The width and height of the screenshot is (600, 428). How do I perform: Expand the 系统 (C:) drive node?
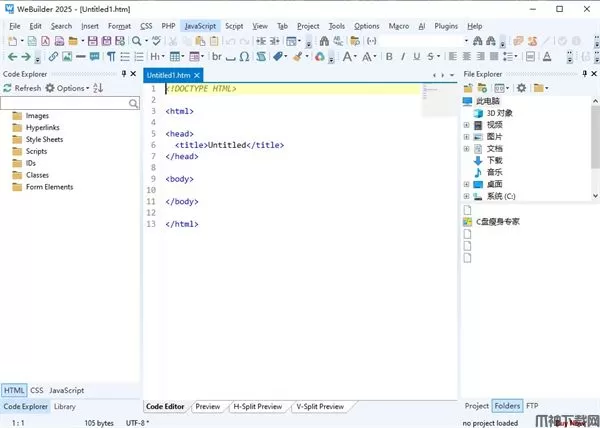click(466, 196)
